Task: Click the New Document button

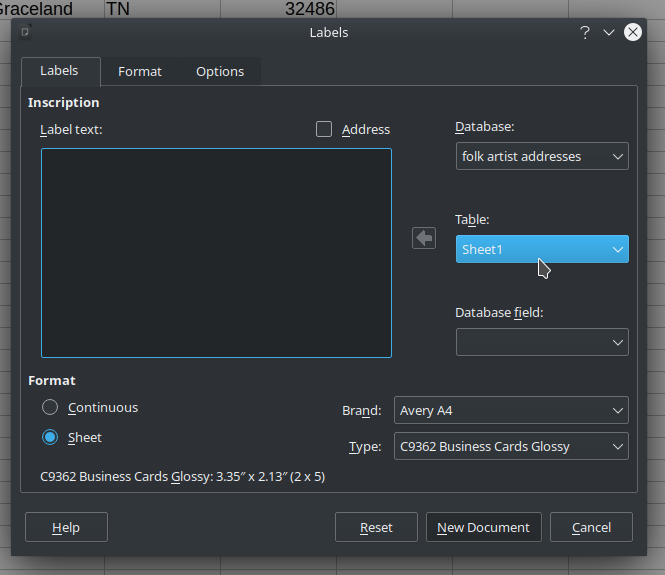Action: (x=483, y=527)
